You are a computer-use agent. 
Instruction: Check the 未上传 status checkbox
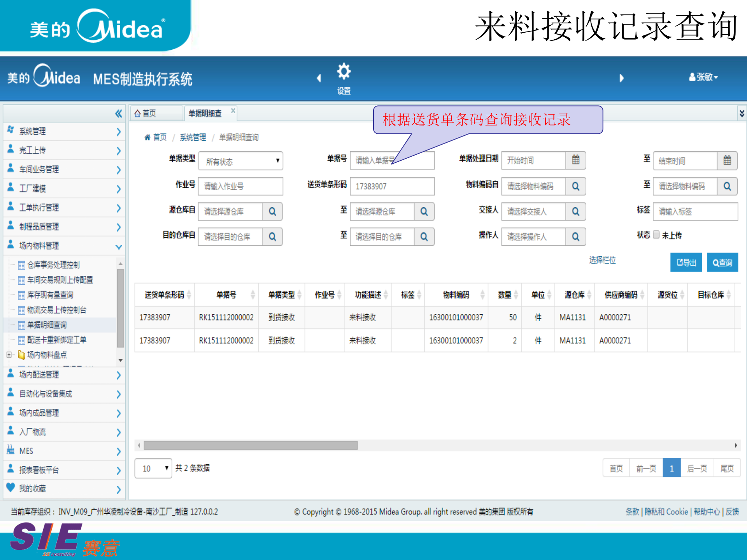tap(656, 235)
